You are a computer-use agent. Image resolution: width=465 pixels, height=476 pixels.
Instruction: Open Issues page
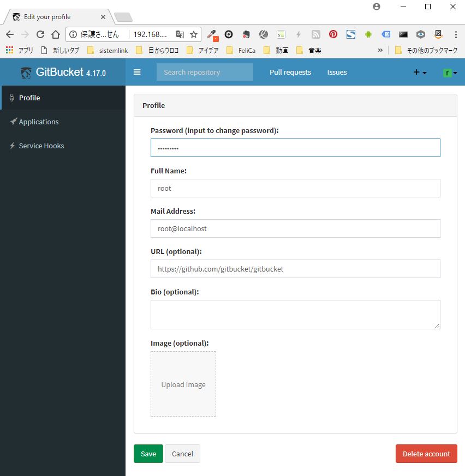[x=337, y=73]
